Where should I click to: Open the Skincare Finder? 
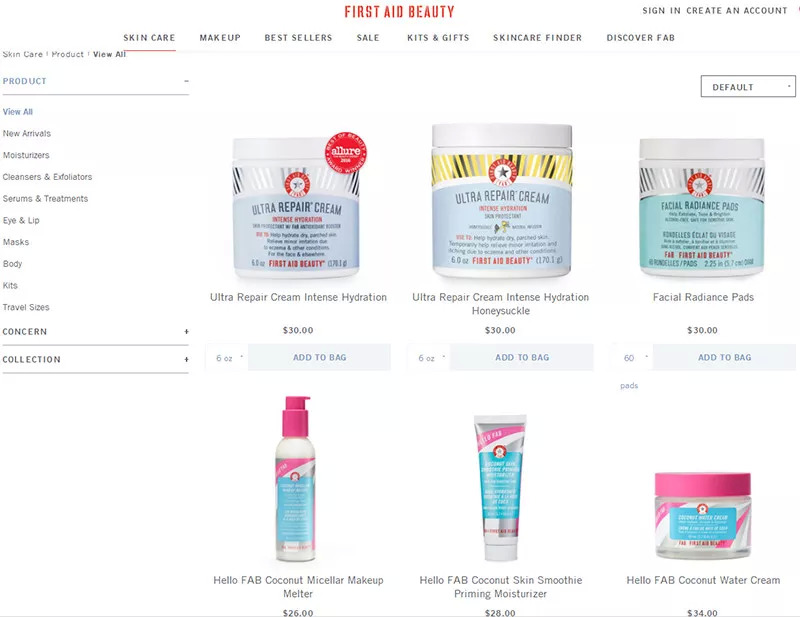(537, 38)
